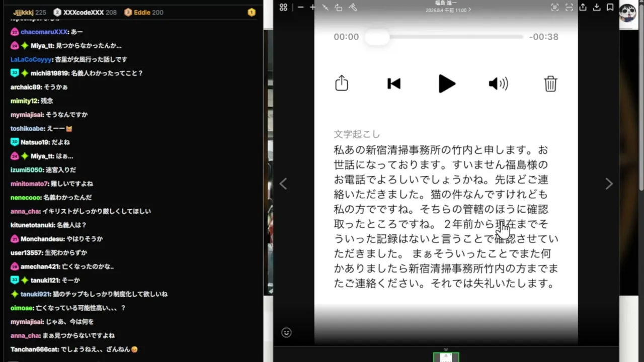
Task: Open the title date dropdown chevron
Action: click(x=470, y=10)
